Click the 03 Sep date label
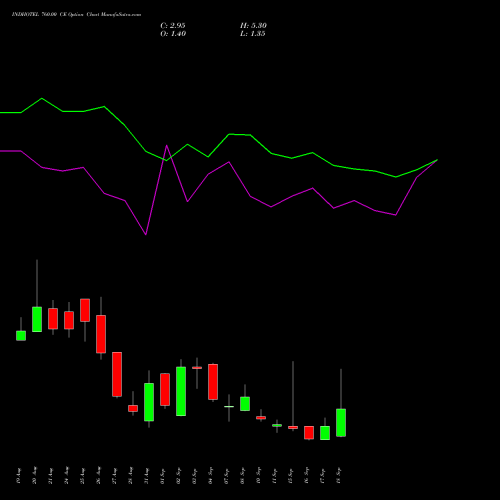Image resolution: width=500 pixels, height=500 pixels. (195, 476)
